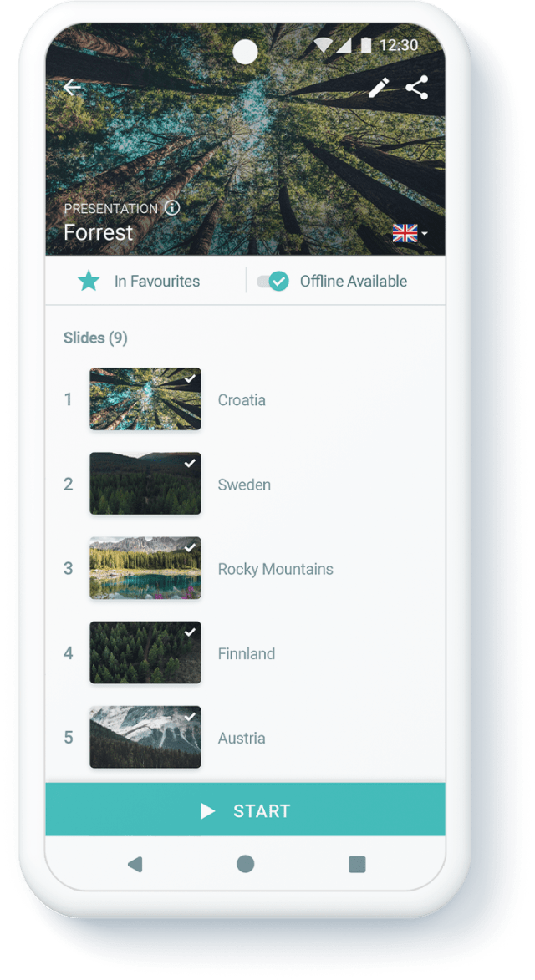This screenshot has height=980, width=535.
Task: Uncheck the Croatia slide checkmark
Action: pos(191,378)
